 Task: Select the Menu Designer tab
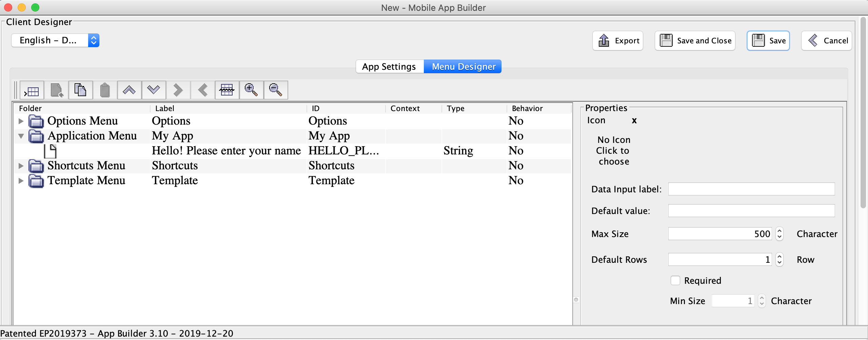(463, 67)
